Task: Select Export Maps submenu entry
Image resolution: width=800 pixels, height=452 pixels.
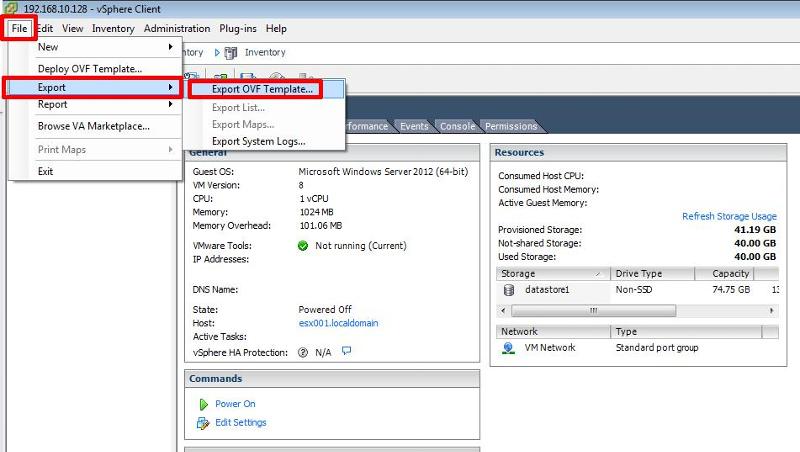Action: 266,124
